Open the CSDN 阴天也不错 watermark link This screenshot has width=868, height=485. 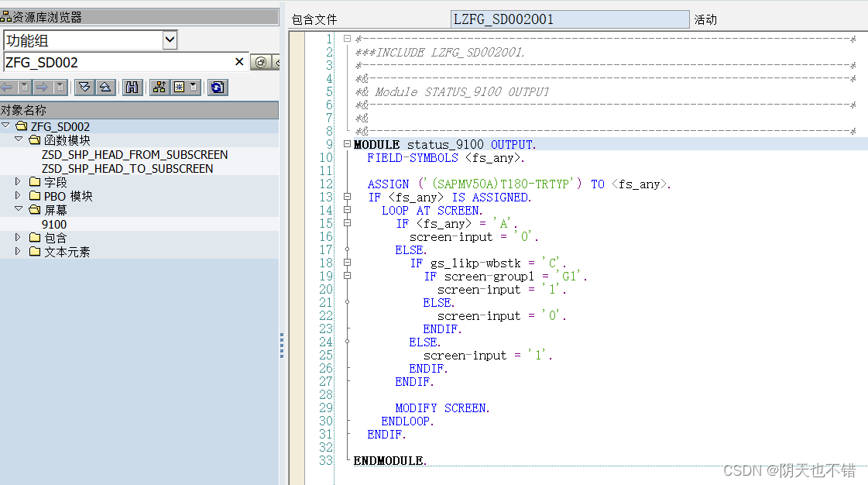pos(790,470)
